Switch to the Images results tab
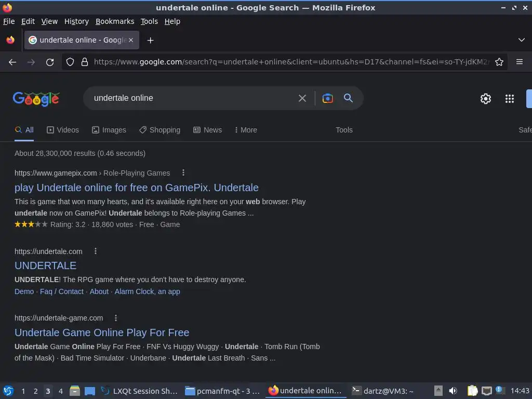 (x=109, y=130)
